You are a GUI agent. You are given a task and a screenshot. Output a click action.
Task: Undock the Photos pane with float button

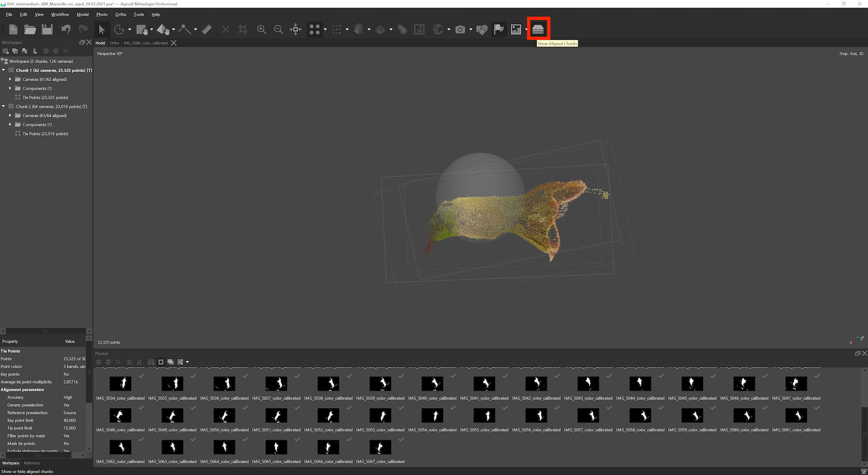click(857, 353)
